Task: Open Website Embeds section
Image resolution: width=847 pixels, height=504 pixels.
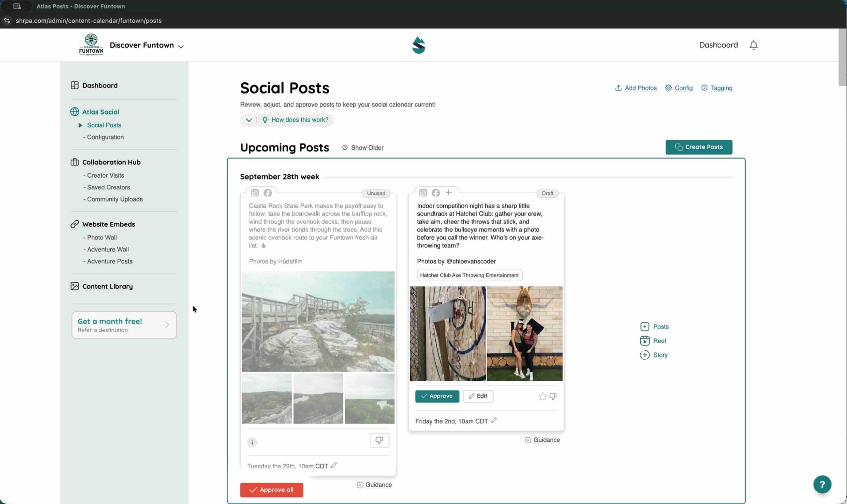Action: (x=103, y=224)
